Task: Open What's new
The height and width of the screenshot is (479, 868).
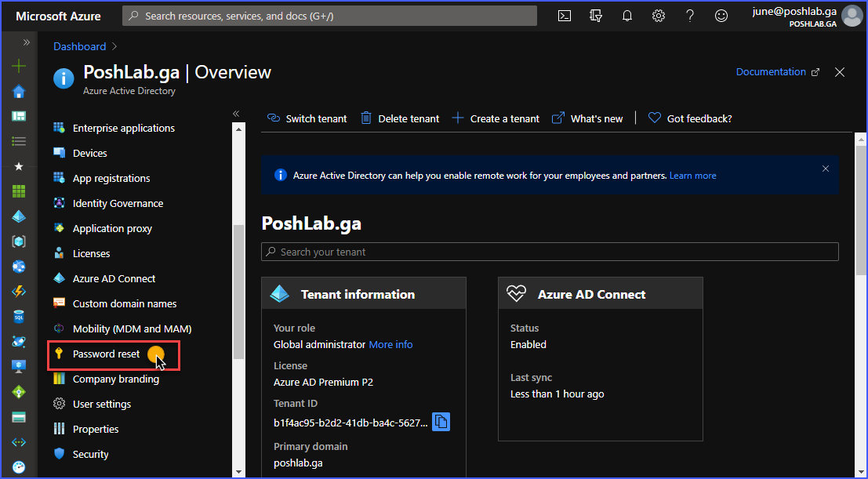Action: coord(587,118)
